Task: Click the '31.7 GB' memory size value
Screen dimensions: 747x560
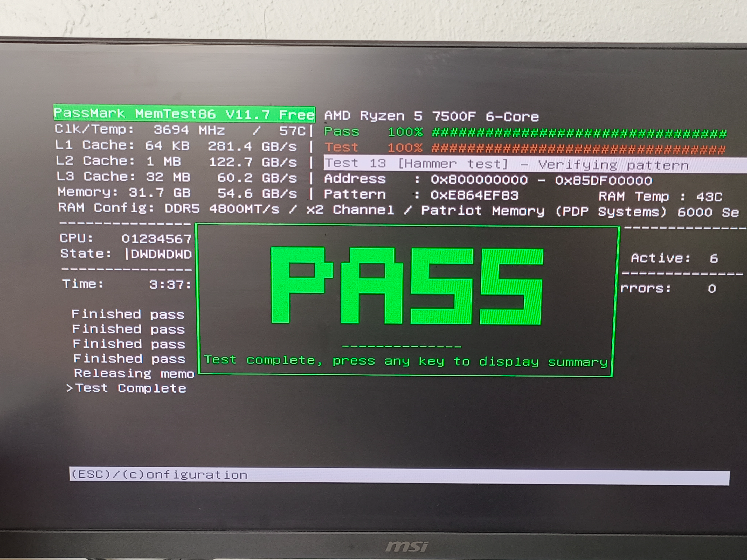Action: point(160,193)
